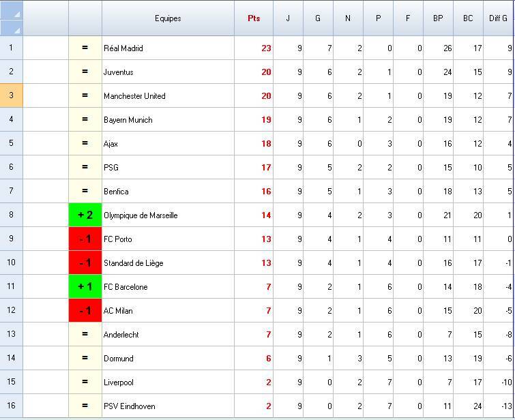
Task: Select the BP column header
Action: pyautogui.click(x=438, y=18)
